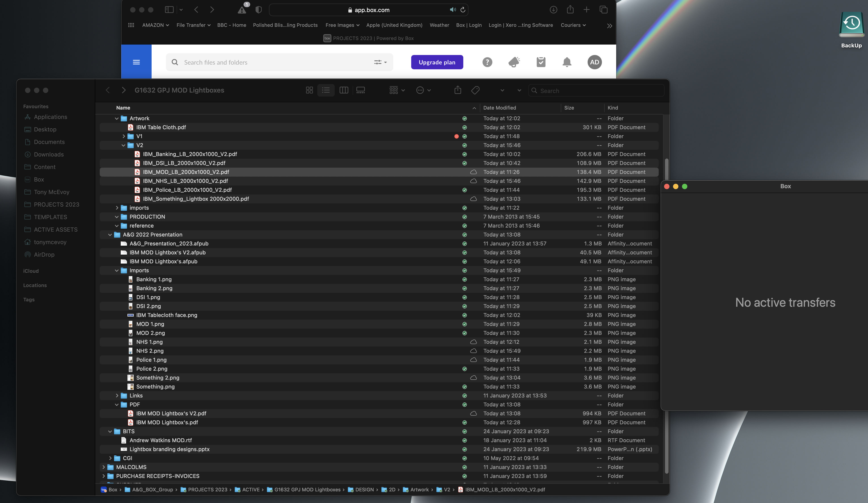Open the Weather bookmark

[x=439, y=25]
